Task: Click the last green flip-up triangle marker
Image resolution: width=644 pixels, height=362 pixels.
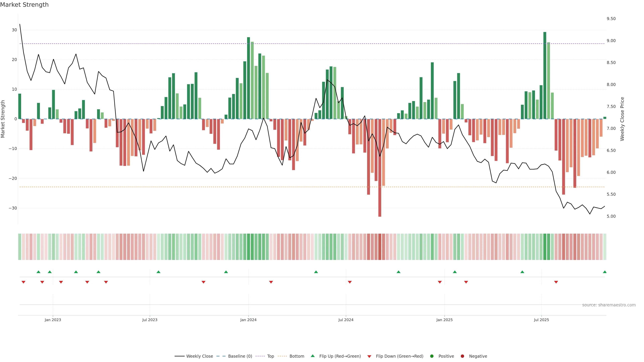Action: [x=604, y=272]
